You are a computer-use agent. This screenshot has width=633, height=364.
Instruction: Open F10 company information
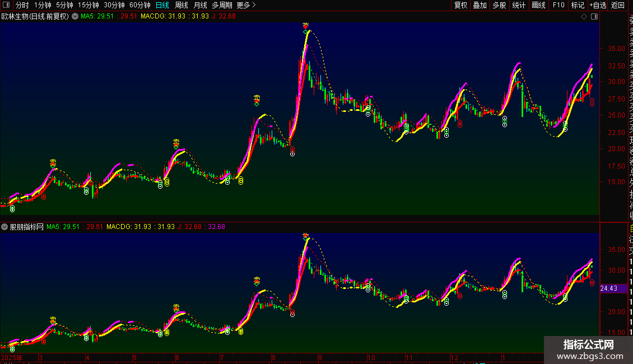point(558,5)
